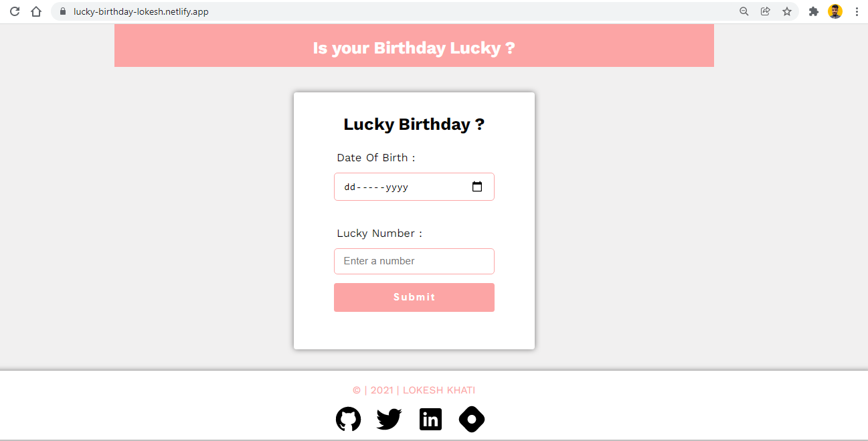Open the Chrome three-dot menu
Viewport: 868px width, 441px height.
(x=857, y=11)
